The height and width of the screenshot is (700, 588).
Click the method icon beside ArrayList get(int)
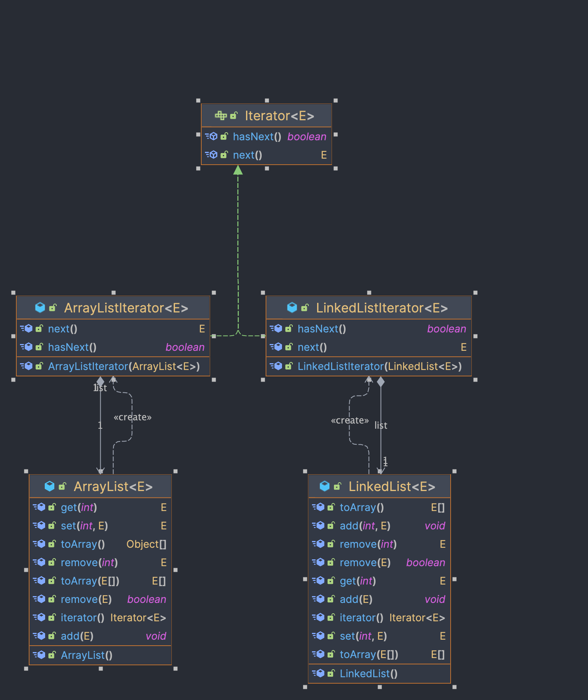pyautogui.click(x=39, y=507)
